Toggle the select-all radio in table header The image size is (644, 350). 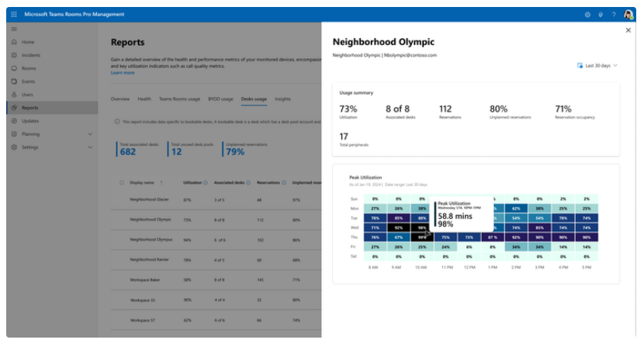pos(122,183)
